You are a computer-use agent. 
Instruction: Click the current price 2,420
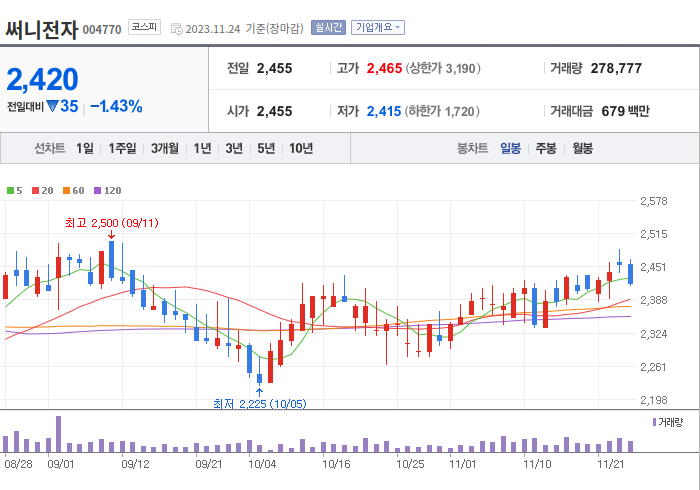(42, 79)
